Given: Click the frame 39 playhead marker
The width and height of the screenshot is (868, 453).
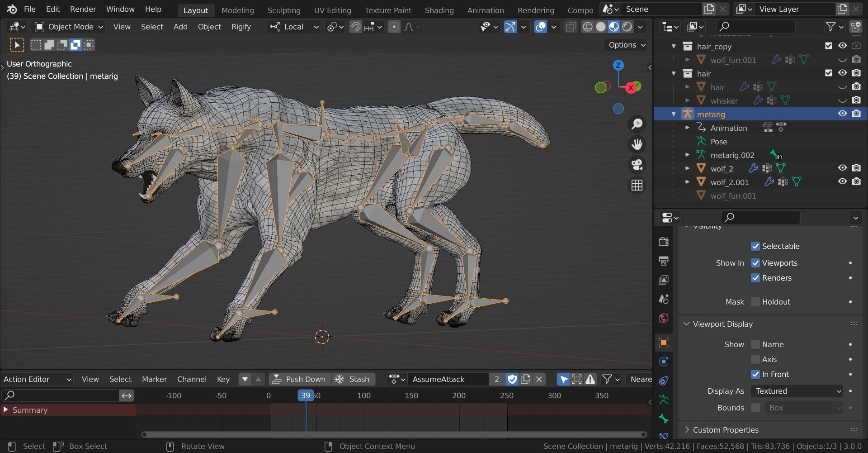Looking at the screenshot, I should pyautogui.click(x=306, y=396).
